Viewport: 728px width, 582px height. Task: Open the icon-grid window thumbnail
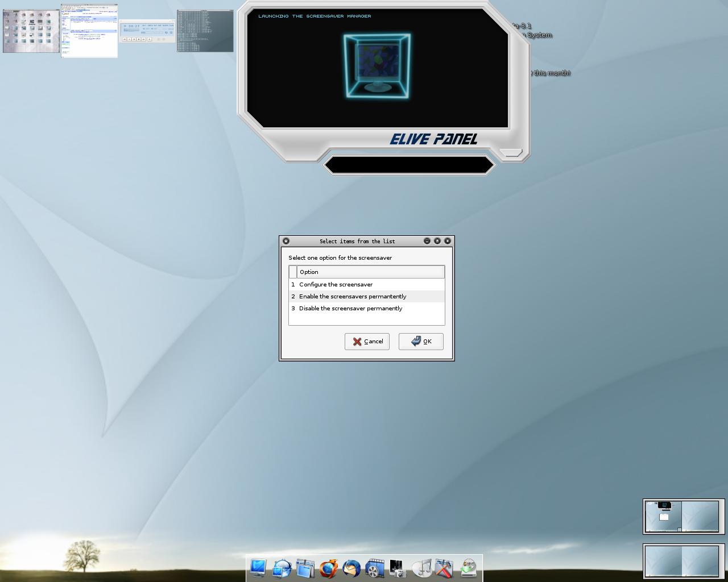31,31
